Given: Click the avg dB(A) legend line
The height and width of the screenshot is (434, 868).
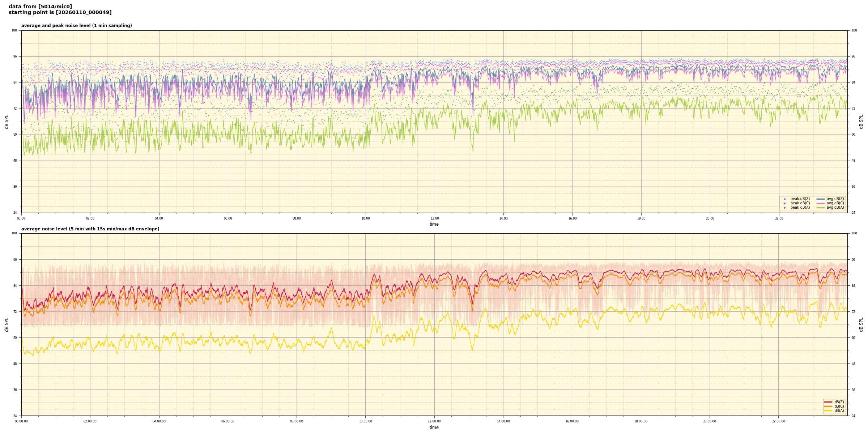Looking at the screenshot, I should (821, 208).
